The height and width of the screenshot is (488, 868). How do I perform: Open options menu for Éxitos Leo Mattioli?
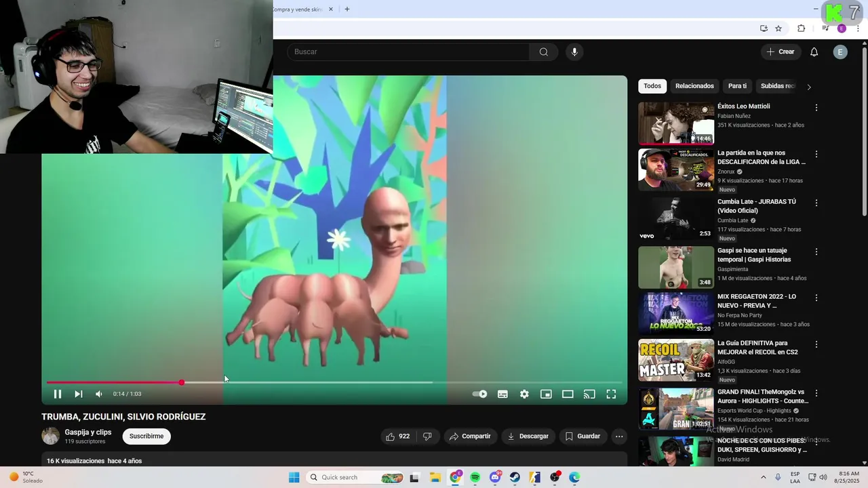(816, 108)
